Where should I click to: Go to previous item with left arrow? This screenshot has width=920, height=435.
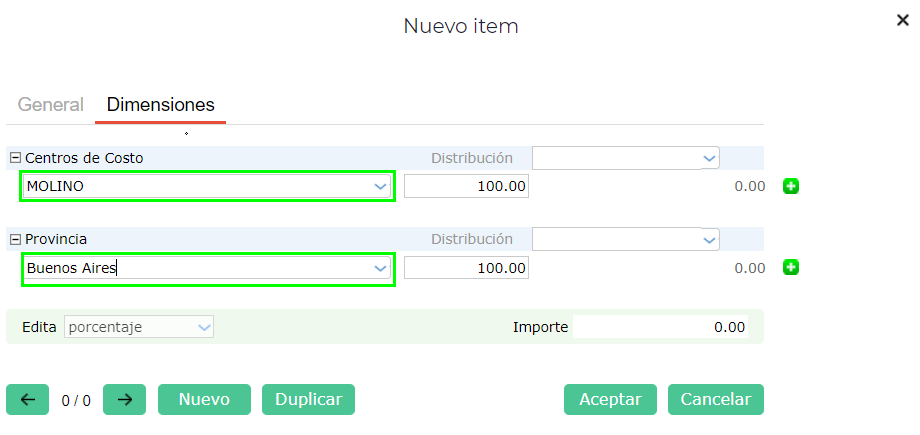point(27,400)
